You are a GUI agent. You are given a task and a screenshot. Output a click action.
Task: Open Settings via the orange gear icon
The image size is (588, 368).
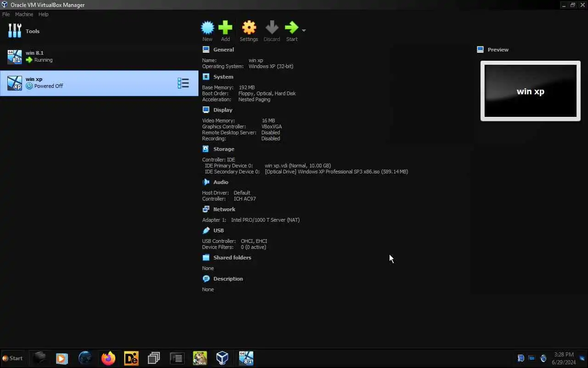pyautogui.click(x=249, y=28)
